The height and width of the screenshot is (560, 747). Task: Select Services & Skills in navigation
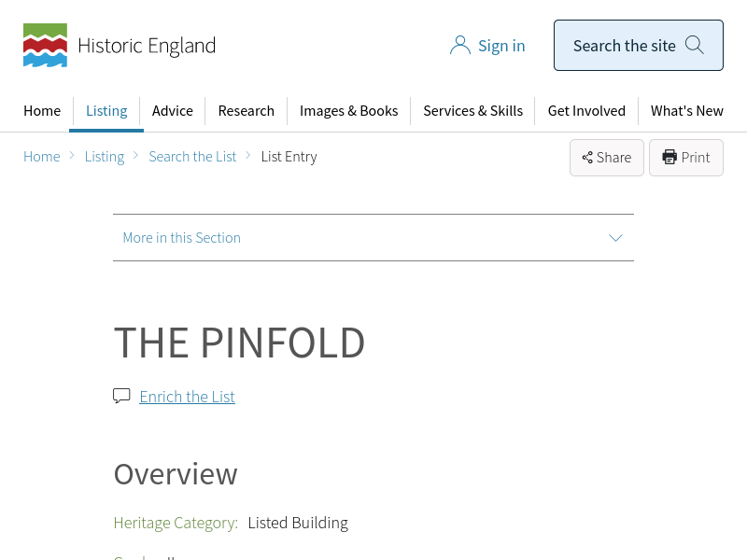pos(472,110)
